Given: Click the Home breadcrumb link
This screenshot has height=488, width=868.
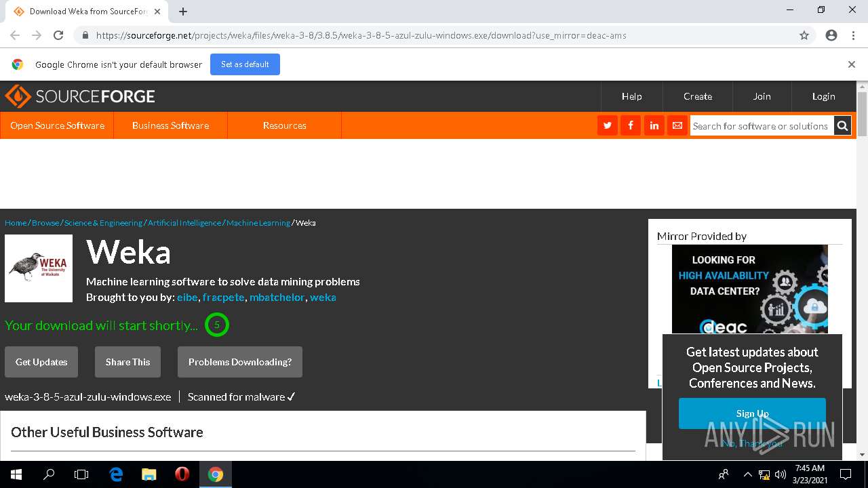Looking at the screenshot, I should pos(16,223).
